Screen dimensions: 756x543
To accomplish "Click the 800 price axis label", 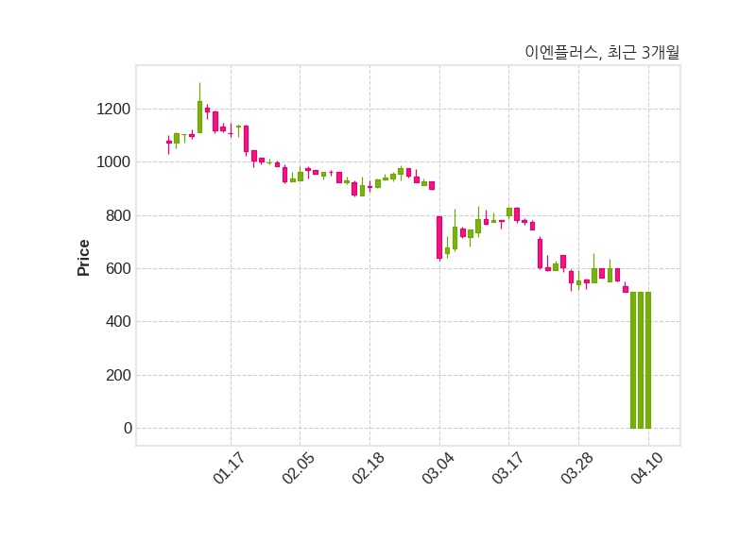I will click(x=118, y=215).
